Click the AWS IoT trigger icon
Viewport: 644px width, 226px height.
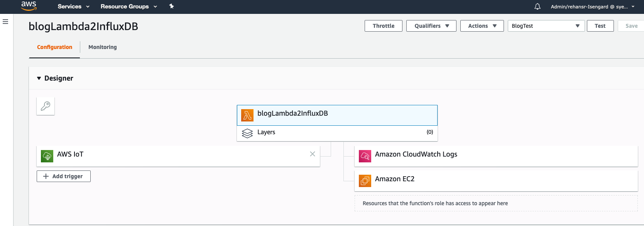pos(47,156)
